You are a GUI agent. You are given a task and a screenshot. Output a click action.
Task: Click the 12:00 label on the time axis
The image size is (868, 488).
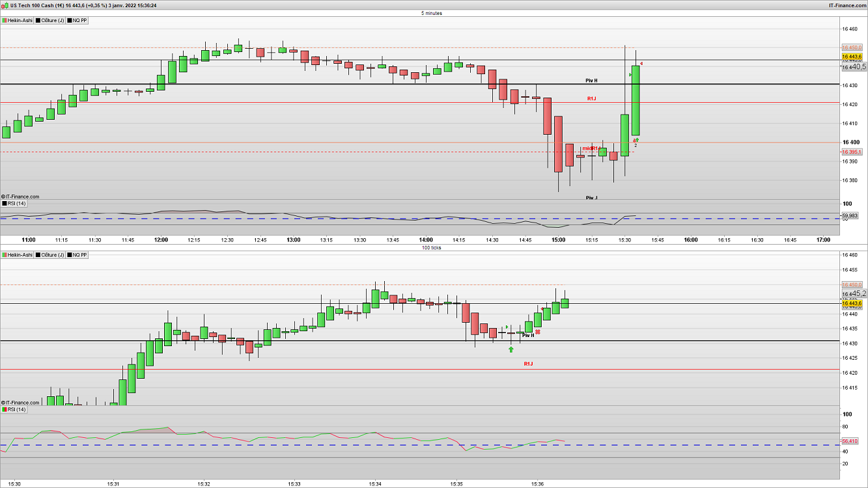click(161, 239)
